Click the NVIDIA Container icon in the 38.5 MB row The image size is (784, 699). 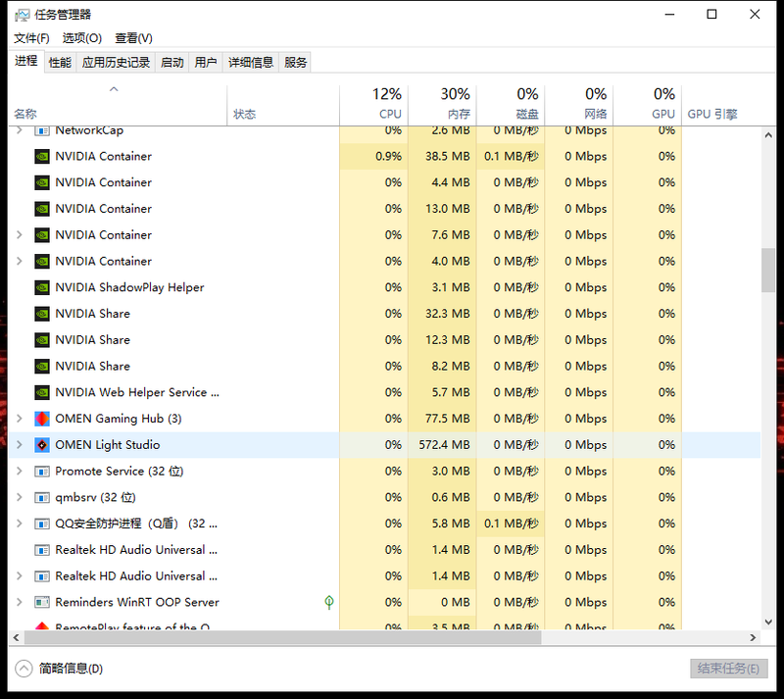[42, 157]
